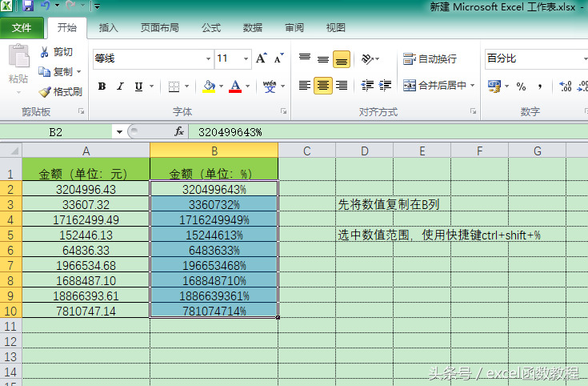Switch to the 页面布局 Page Layout tab
The image size is (588, 386).
159,28
